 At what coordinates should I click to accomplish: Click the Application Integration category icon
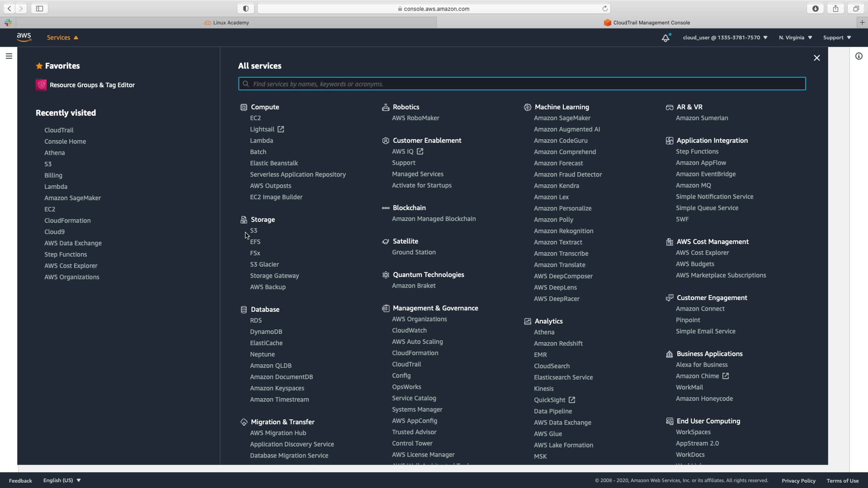(x=669, y=140)
